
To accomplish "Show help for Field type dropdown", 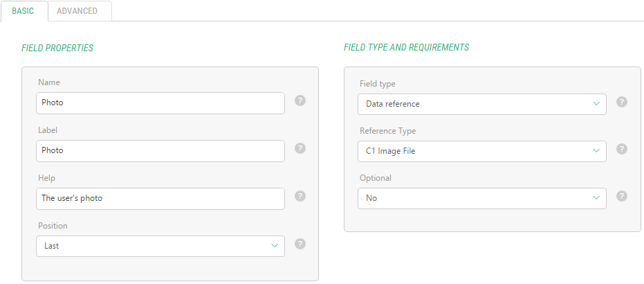I will [x=622, y=102].
